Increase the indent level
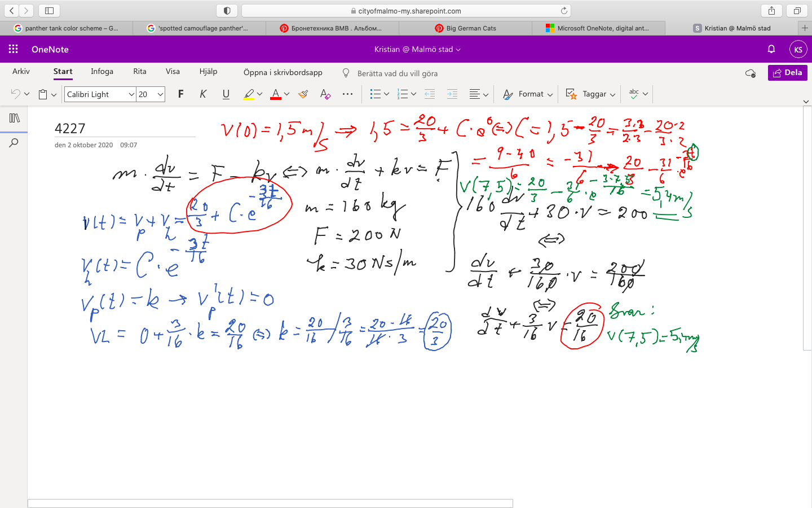The width and height of the screenshot is (812, 508). (452, 94)
